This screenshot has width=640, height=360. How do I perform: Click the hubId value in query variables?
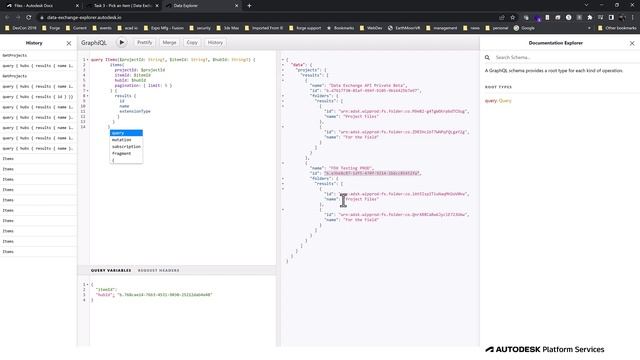coord(165,295)
